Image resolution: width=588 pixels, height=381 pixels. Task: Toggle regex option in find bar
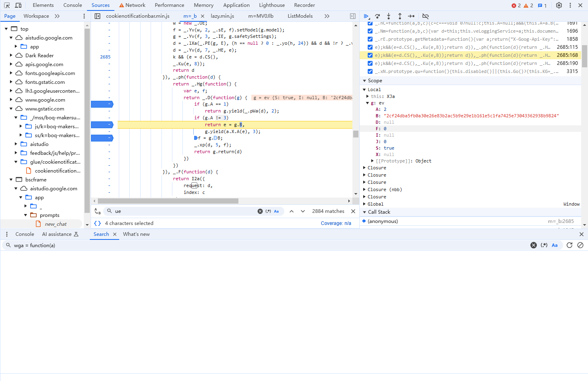point(268,211)
